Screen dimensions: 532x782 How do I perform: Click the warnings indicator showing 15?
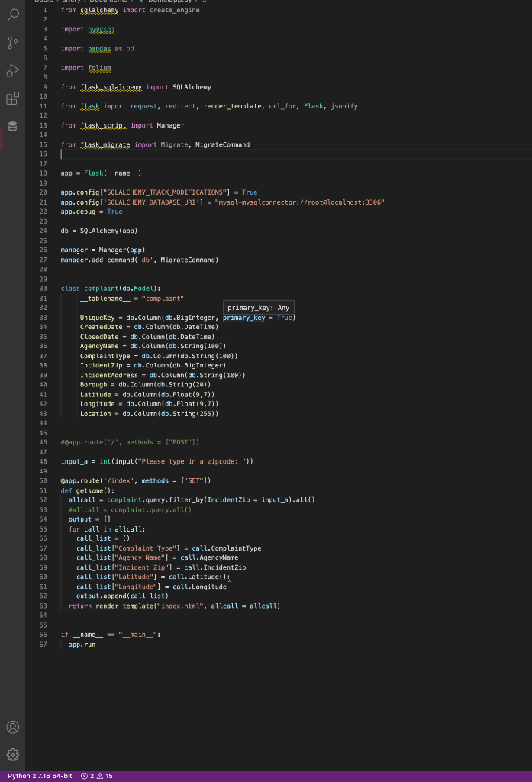[x=105, y=775]
